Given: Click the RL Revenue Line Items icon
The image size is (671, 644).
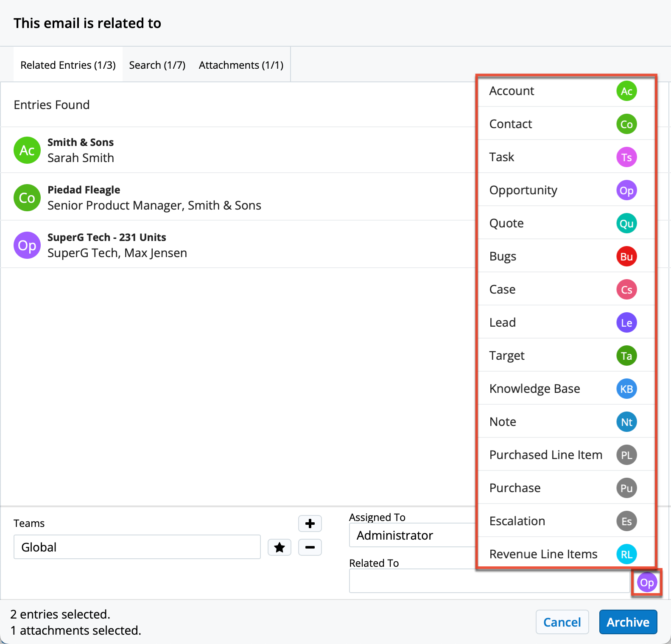Looking at the screenshot, I should point(626,554).
